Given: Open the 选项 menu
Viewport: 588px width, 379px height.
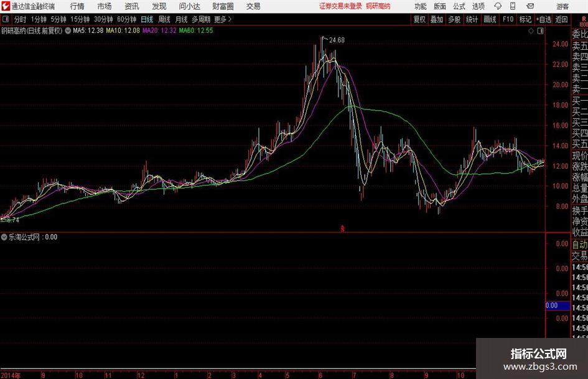Looking at the screenshot, I should (478, 6).
